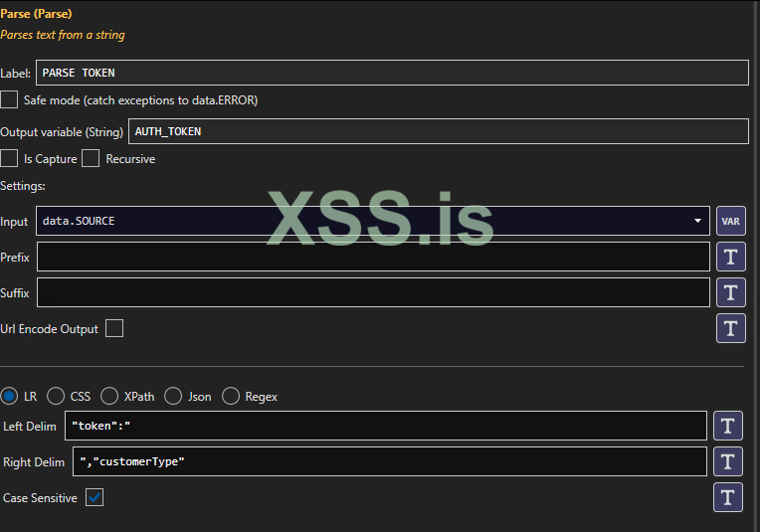The height and width of the screenshot is (532, 760).
Task: Check the Is Capture box
Action: (9, 158)
